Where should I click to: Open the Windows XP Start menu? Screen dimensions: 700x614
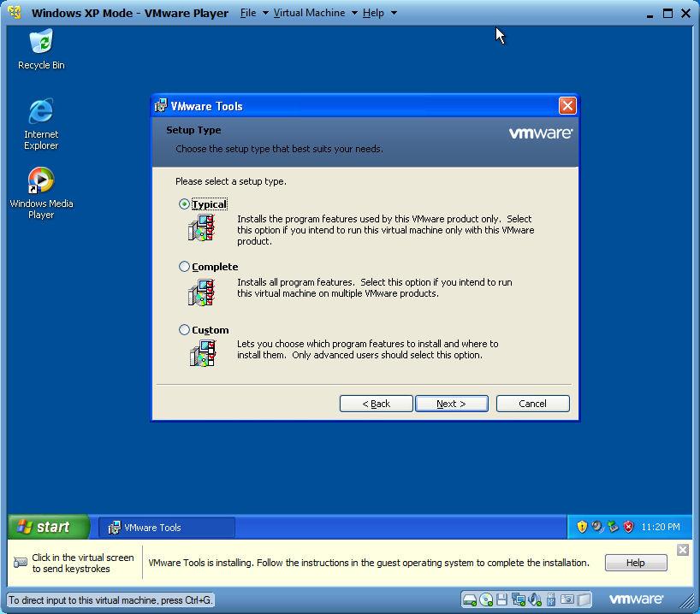tap(48, 527)
